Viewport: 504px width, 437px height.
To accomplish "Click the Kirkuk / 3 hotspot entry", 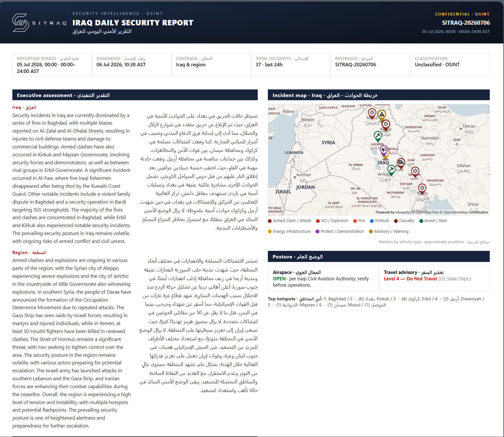I will coord(386,299).
